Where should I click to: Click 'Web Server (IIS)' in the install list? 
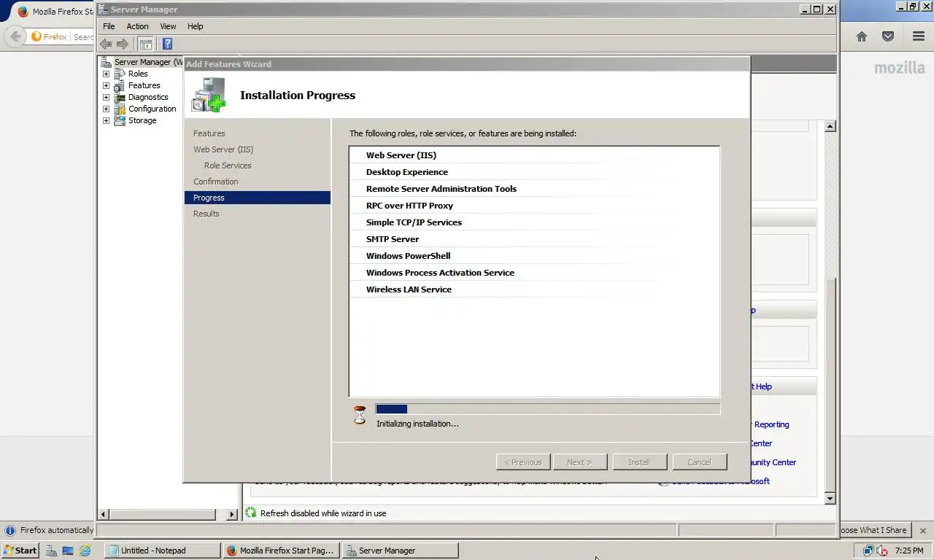point(401,155)
